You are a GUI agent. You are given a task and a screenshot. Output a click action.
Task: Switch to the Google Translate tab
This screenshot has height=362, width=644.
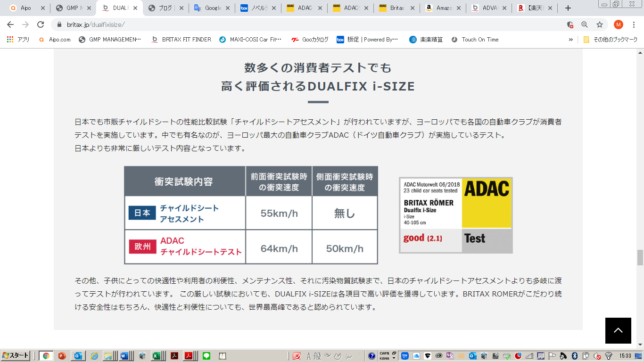[x=211, y=8]
